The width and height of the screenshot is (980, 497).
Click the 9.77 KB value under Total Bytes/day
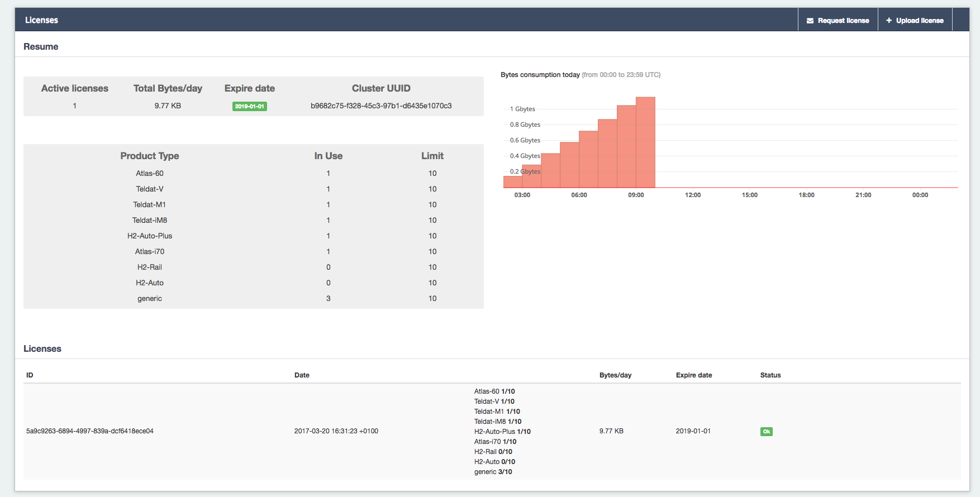pyautogui.click(x=168, y=106)
